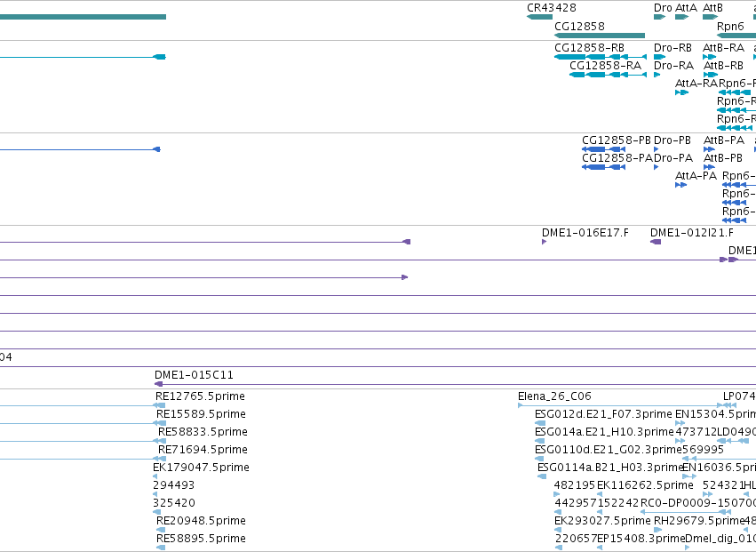This screenshot has height=552, width=756.
Task: Open EST EP15408.3prime
Action: coord(600,548)
